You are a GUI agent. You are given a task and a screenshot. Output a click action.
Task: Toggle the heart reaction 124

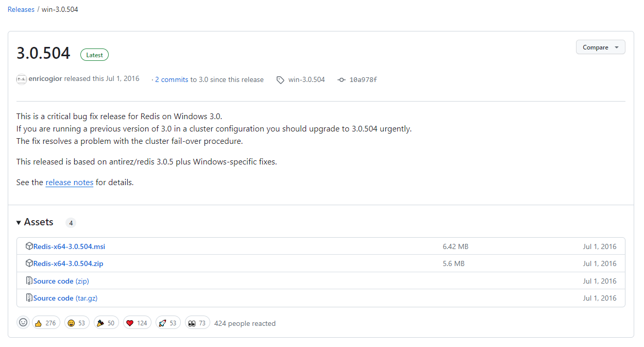click(138, 323)
